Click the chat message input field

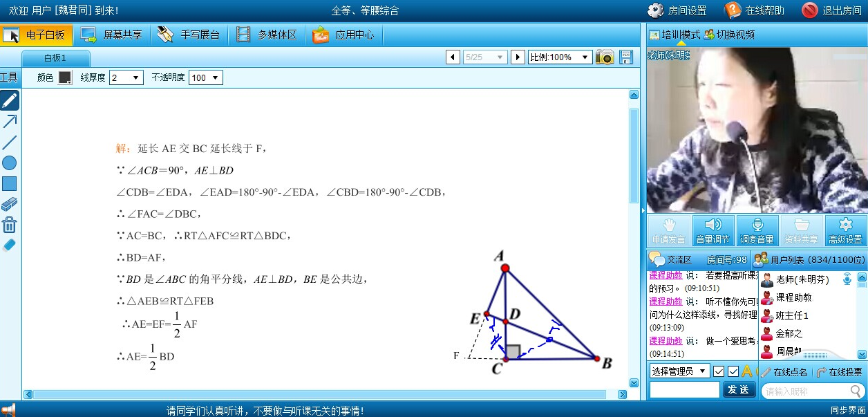pyautogui.click(x=685, y=390)
